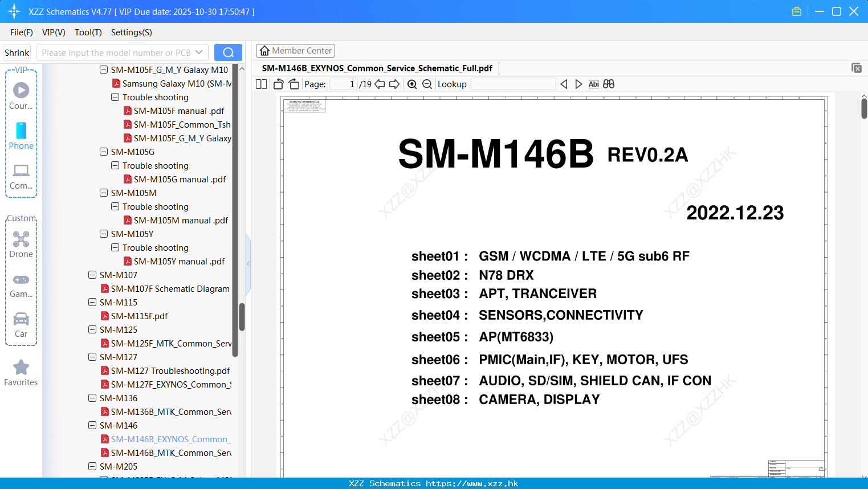Open the SM-M115F.pdf file
Image resolution: width=868 pixels, height=489 pixels.
(139, 316)
